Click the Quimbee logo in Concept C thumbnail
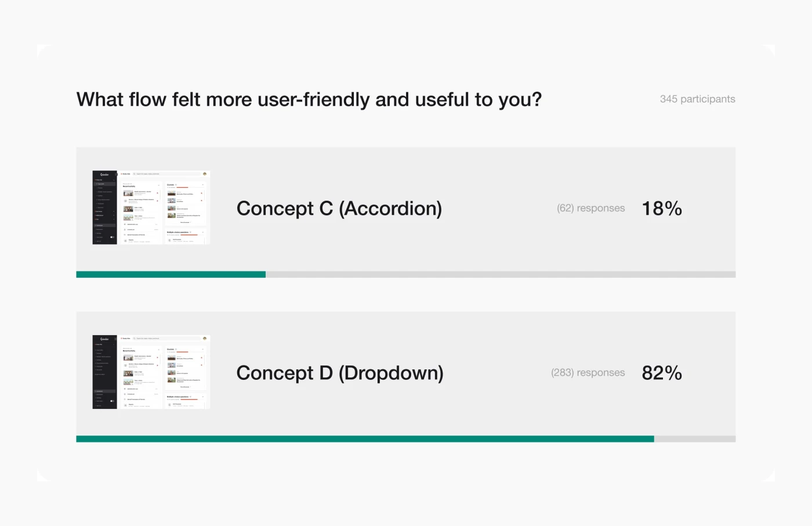The height and width of the screenshot is (526, 812). point(104,175)
